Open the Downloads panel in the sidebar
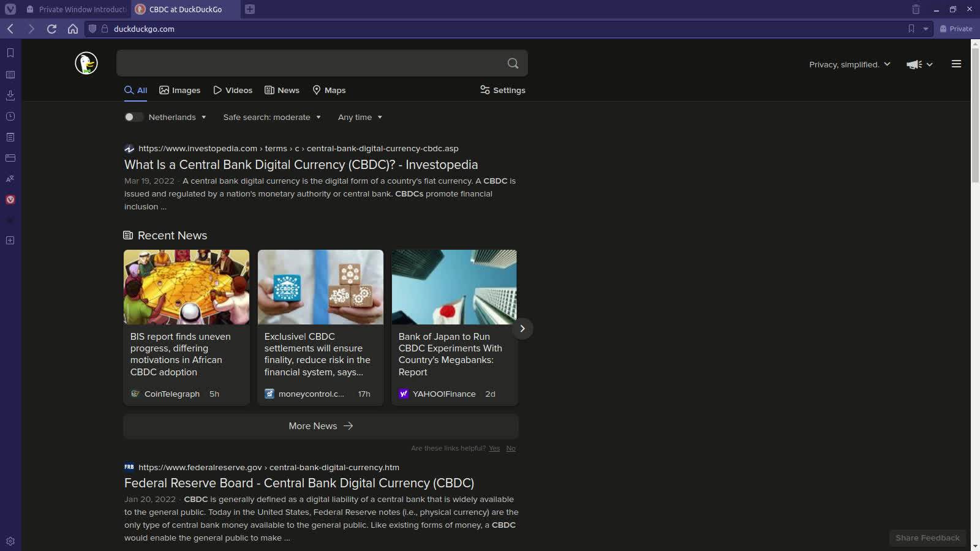Viewport: 980px width, 551px height. pyautogui.click(x=10, y=96)
